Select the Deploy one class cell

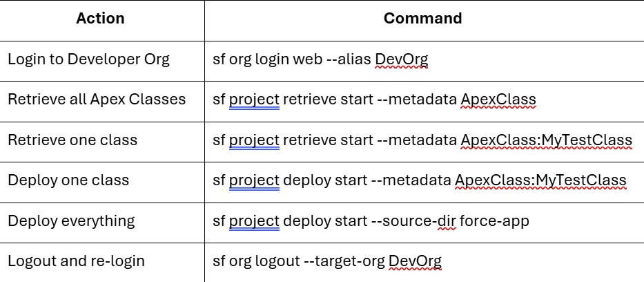(68, 180)
